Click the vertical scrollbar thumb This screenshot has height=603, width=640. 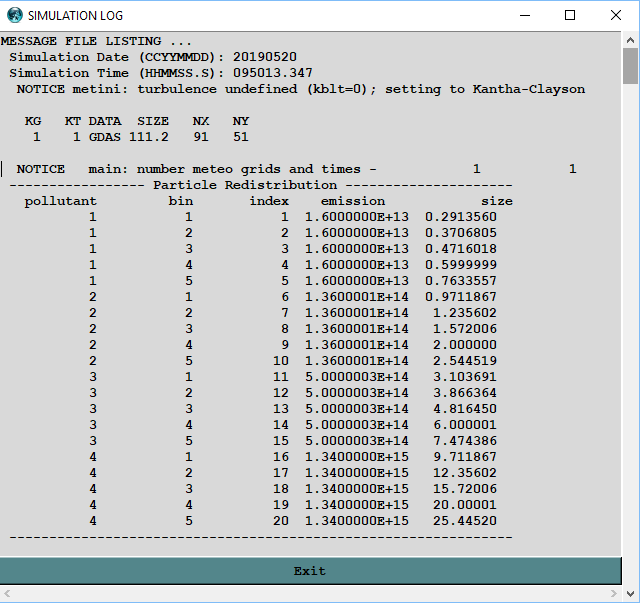click(x=630, y=66)
